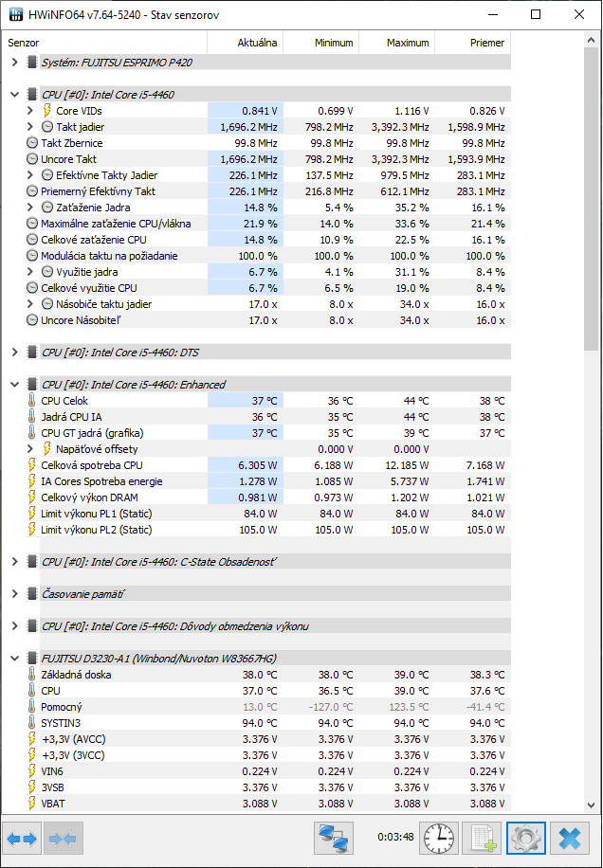Click the Minimum column header

coord(321,43)
